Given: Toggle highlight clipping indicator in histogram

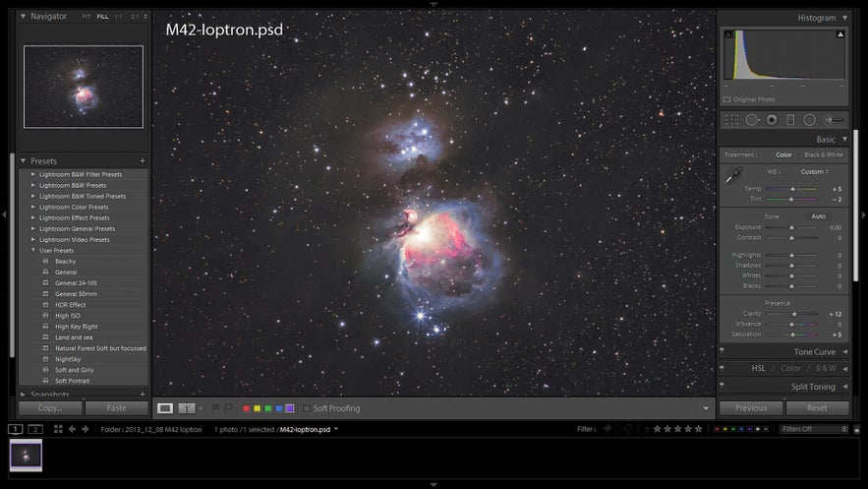Looking at the screenshot, I should 840,34.
